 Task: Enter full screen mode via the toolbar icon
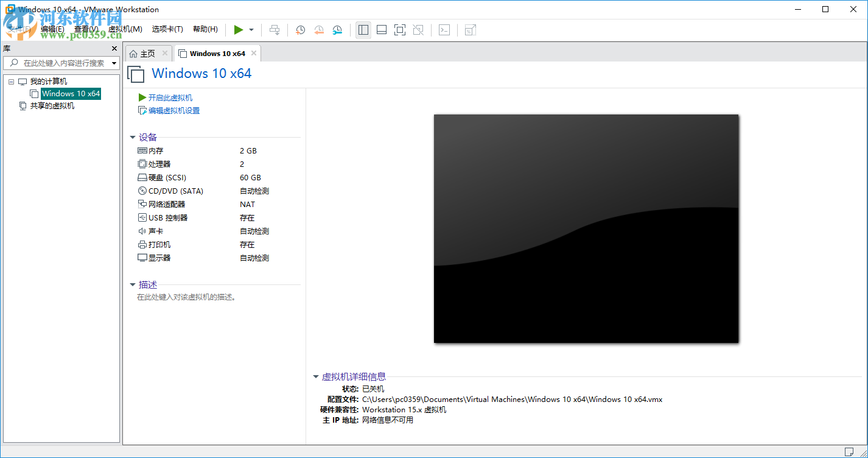(400, 29)
